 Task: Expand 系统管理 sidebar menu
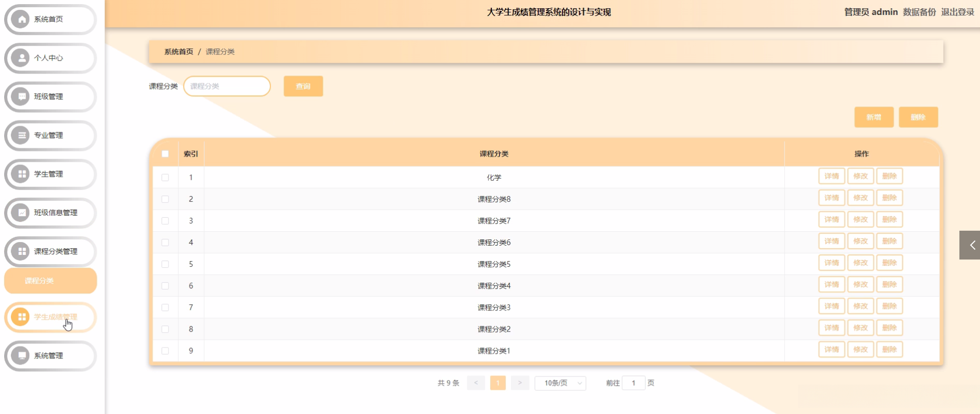pyautogui.click(x=50, y=355)
